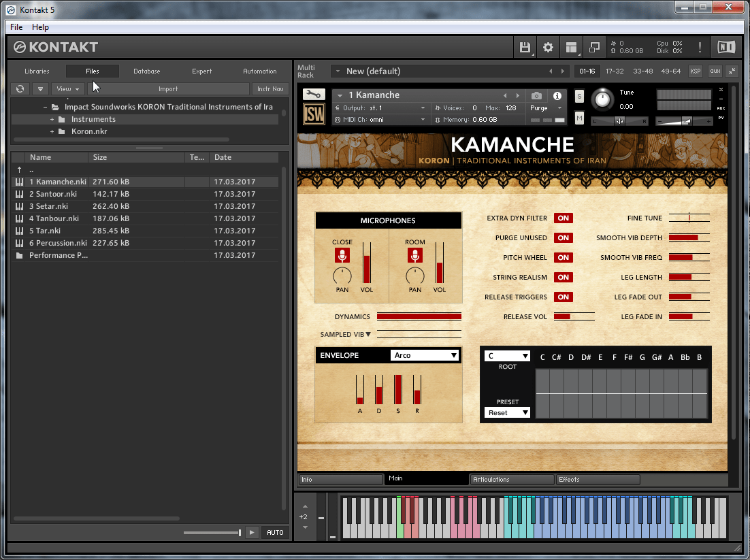Open the File menu
This screenshot has height=560, width=750.
(16, 27)
